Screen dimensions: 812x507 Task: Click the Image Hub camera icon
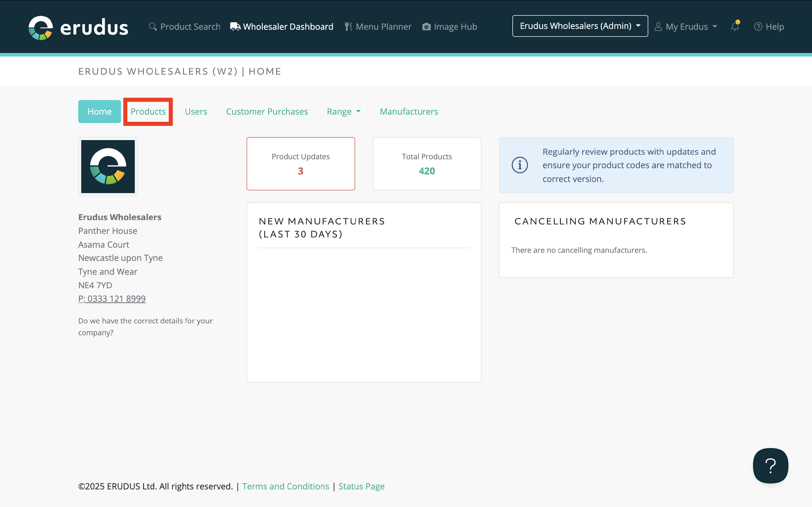coord(426,26)
